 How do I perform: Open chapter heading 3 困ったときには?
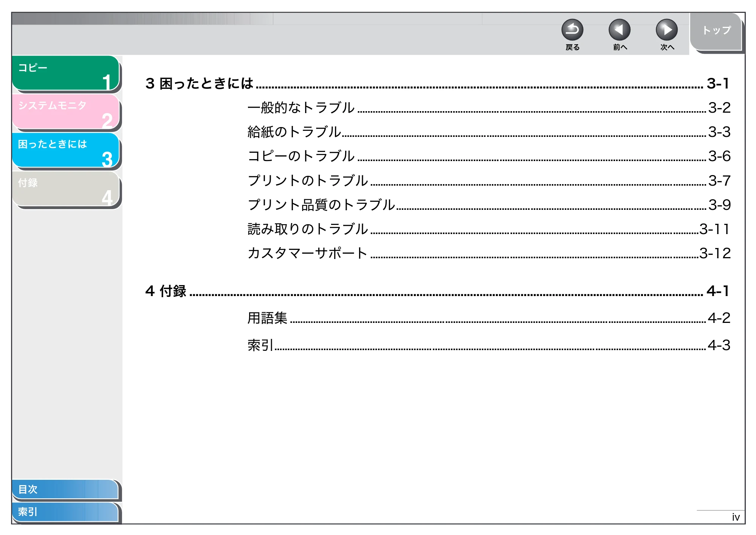click(437, 83)
